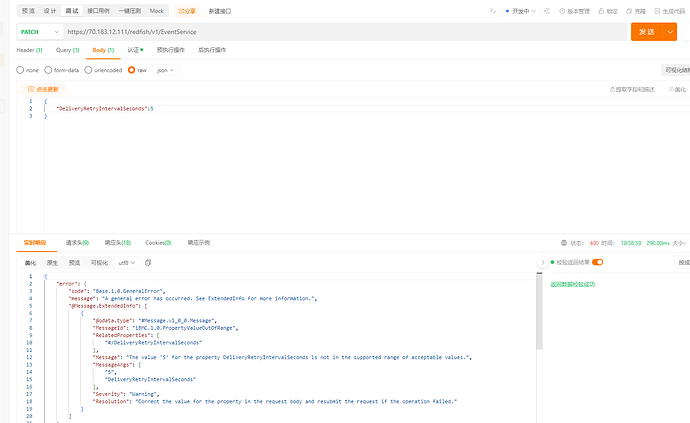The width and height of the screenshot is (690, 423).
Task: Switch to the Mock tab
Action: coord(157,11)
